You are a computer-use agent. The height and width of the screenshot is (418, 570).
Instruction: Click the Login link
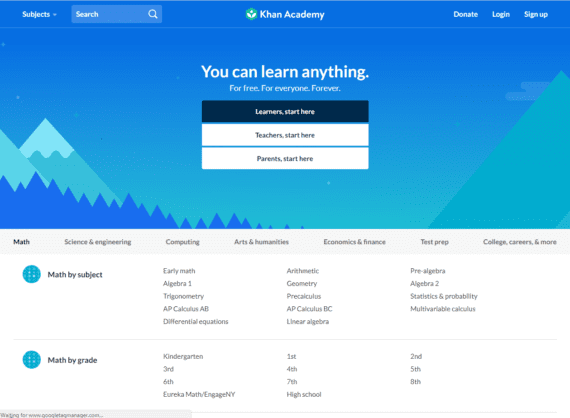501,14
